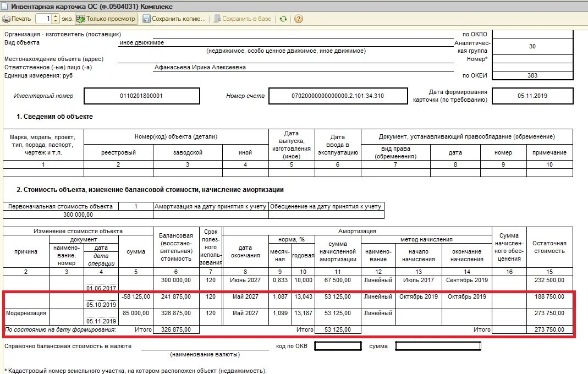Select inventory number 0110201800001 cell
Image resolution: width=588 pixels, height=374 pixels.
pos(142,96)
